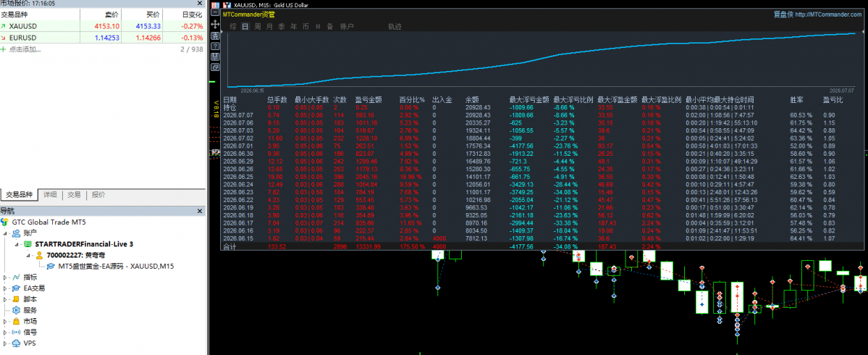This screenshot has width=868, height=355.
Task: Switch to the 详细 tab
Action: [51, 195]
